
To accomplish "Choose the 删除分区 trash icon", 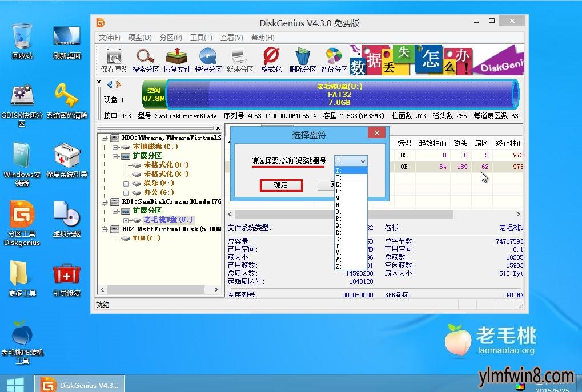I will tap(302, 60).
